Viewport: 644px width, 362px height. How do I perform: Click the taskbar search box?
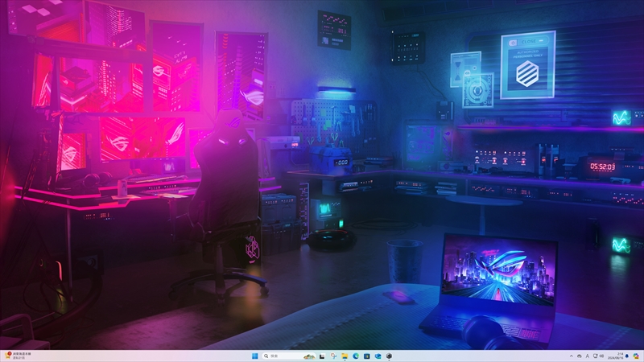click(289, 356)
